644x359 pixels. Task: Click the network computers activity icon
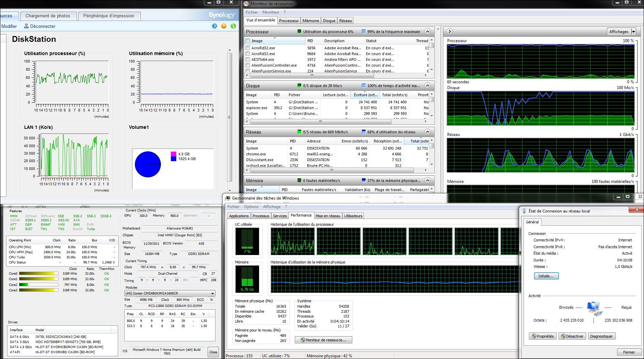[x=594, y=308]
